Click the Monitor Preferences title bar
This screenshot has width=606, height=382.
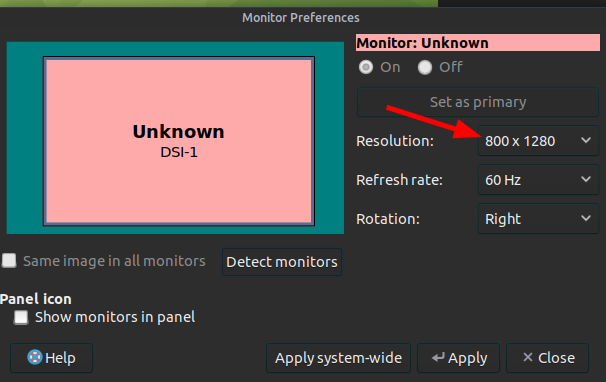301,17
